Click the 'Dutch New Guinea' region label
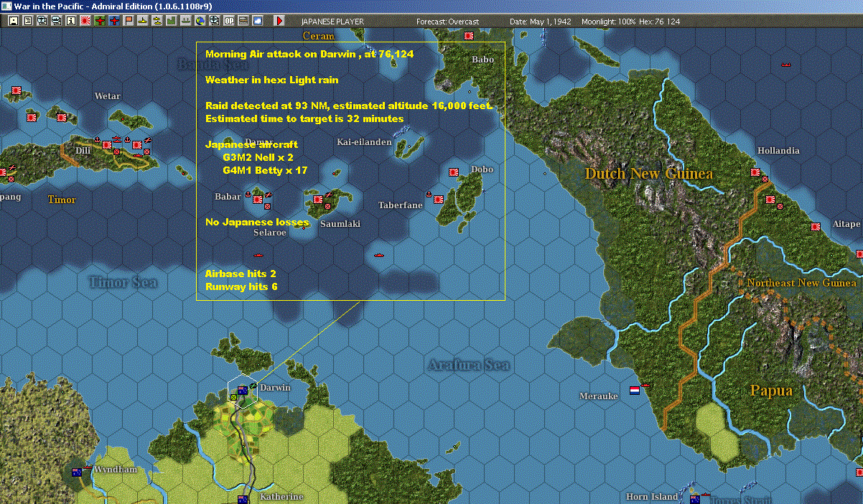 (x=648, y=173)
